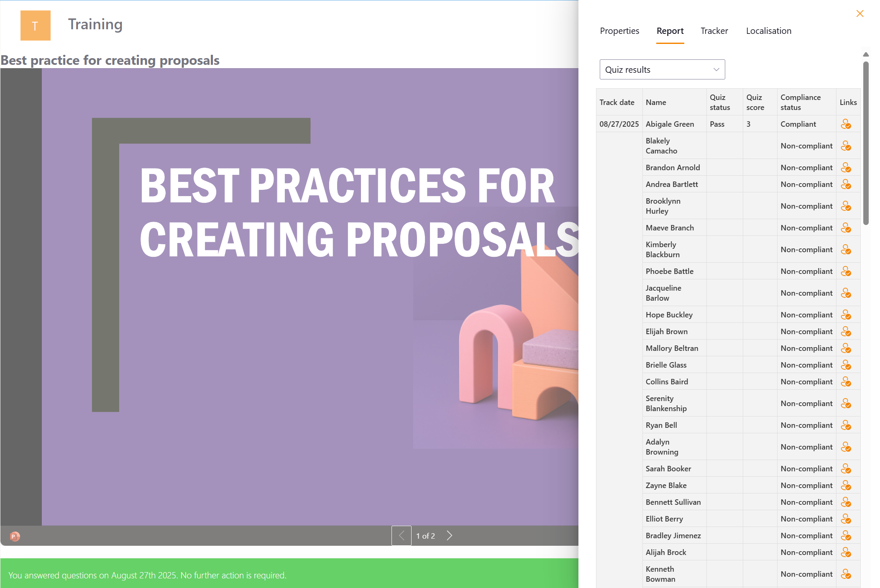Open the link icon for Serenity Blankenship
Screen dimensions: 880x588
tap(846, 404)
